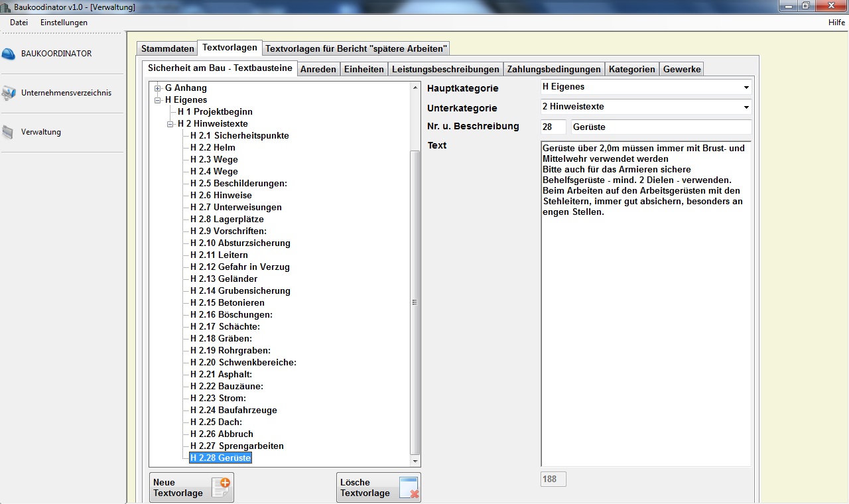Open Unternehmensverzeichnis sidebar icon
Screen dimensions: 849x504
(x=9, y=94)
